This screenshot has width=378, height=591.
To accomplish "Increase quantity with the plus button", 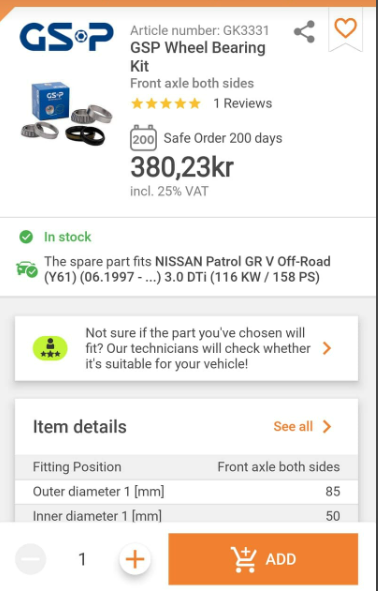I will click(x=135, y=559).
